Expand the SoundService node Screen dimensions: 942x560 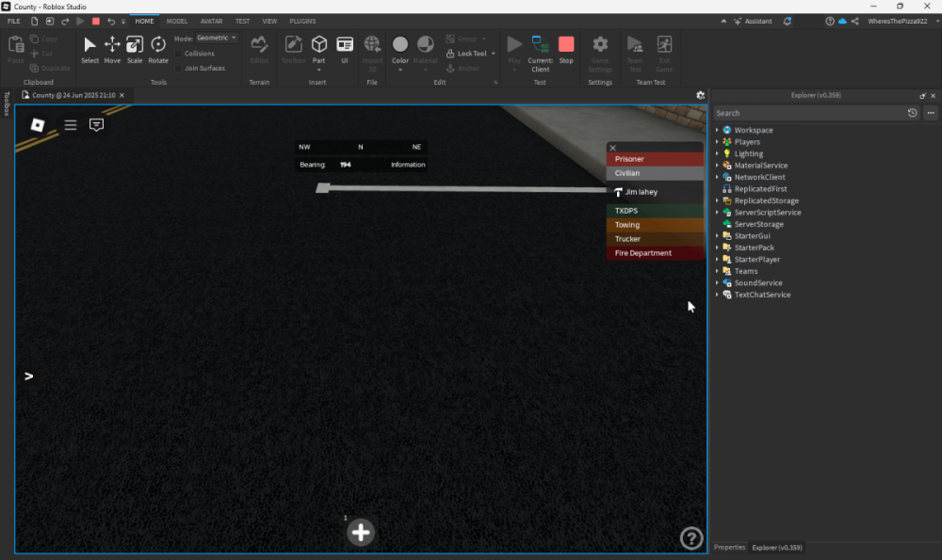(x=717, y=282)
